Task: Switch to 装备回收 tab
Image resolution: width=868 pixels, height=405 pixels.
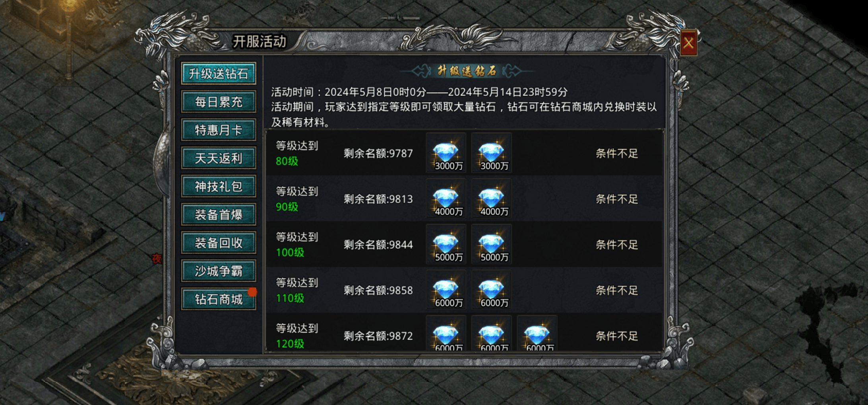Action: [219, 243]
